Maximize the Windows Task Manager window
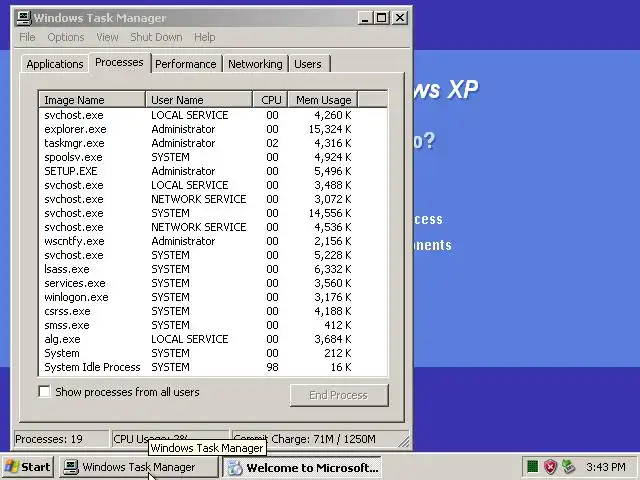 (382, 18)
